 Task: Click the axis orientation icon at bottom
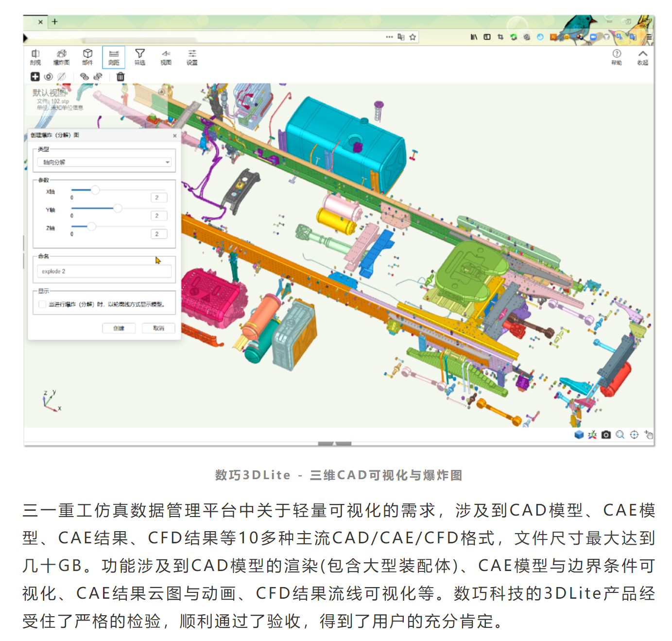pos(592,434)
